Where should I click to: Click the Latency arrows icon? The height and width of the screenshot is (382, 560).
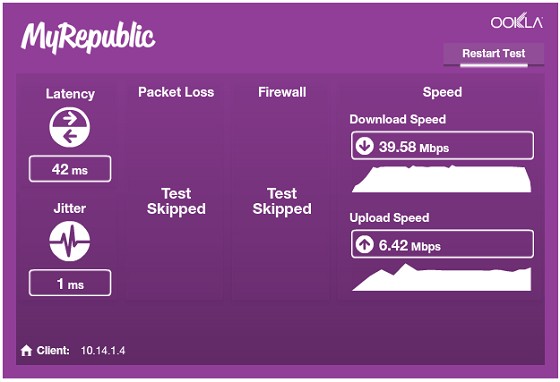click(x=70, y=127)
